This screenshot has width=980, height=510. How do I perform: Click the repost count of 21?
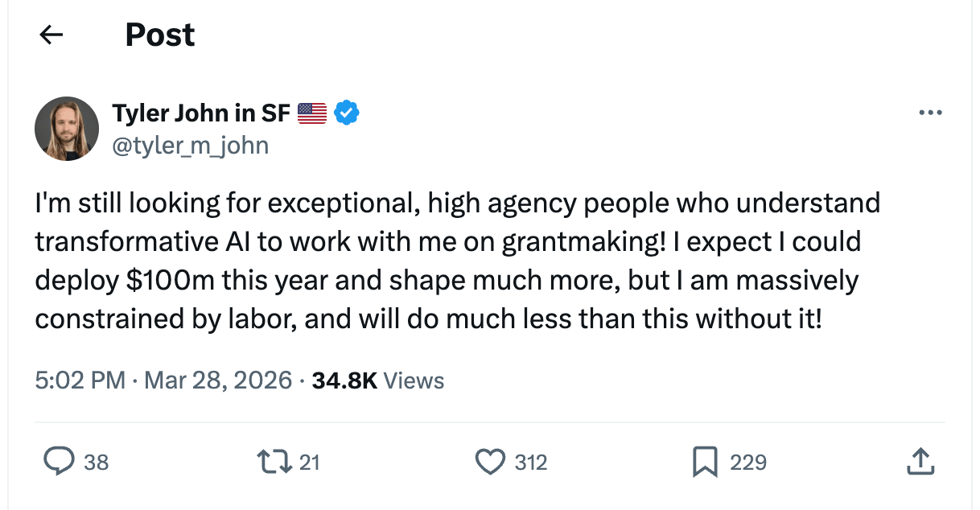click(310, 462)
